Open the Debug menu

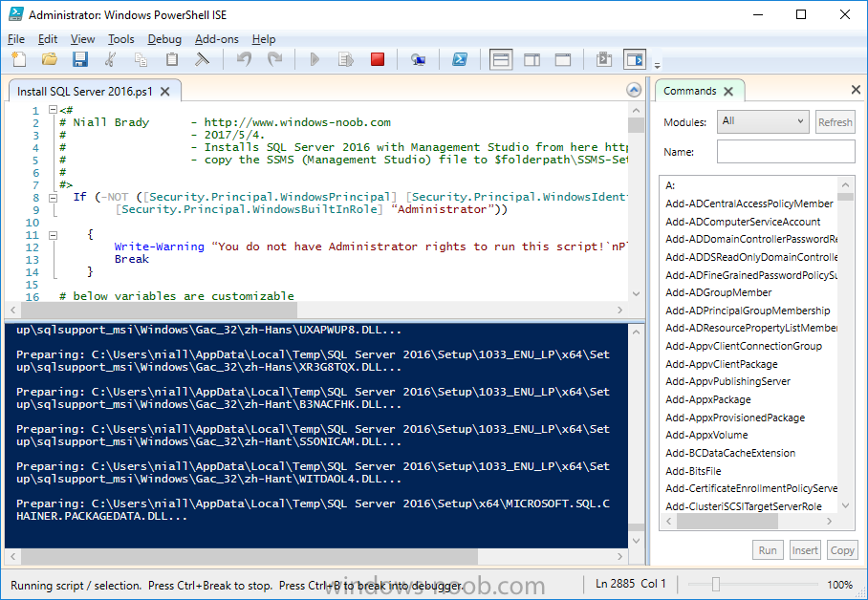(164, 39)
